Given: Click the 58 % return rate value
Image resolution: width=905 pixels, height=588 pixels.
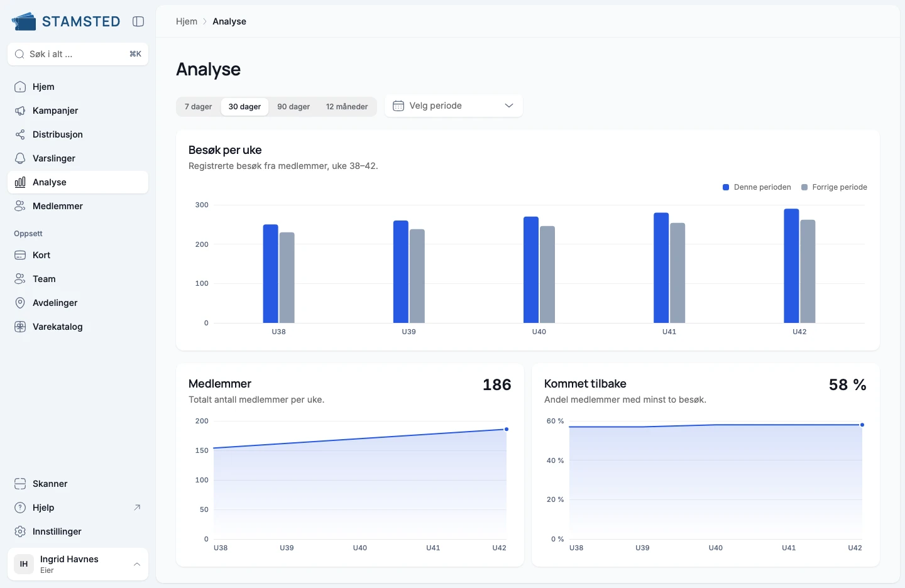Looking at the screenshot, I should [848, 384].
